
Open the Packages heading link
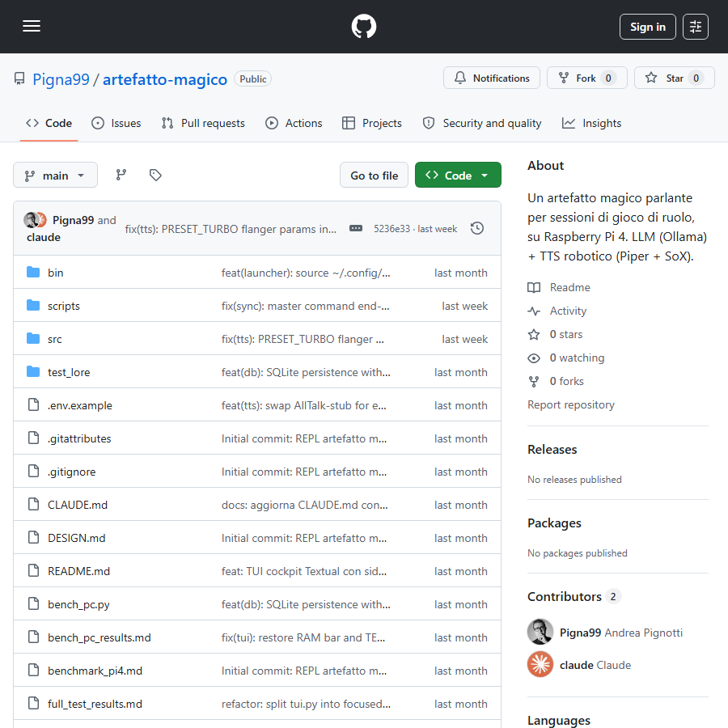click(554, 523)
